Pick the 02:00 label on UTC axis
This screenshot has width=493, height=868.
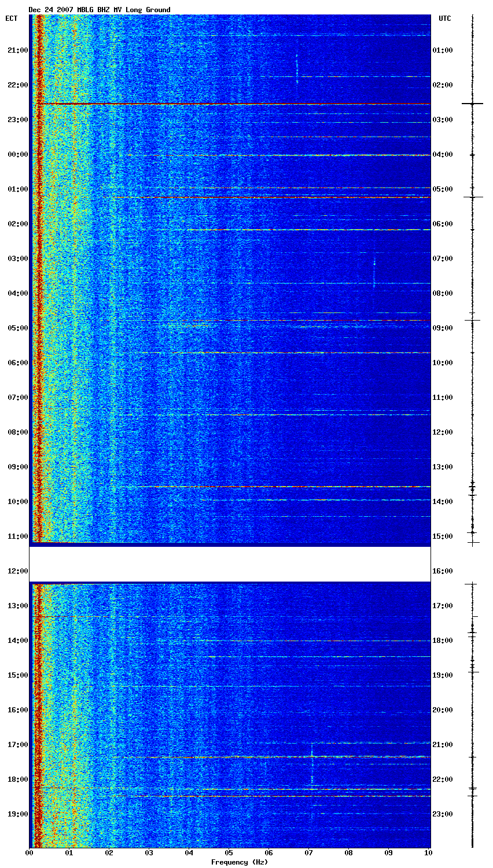[x=443, y=85]
